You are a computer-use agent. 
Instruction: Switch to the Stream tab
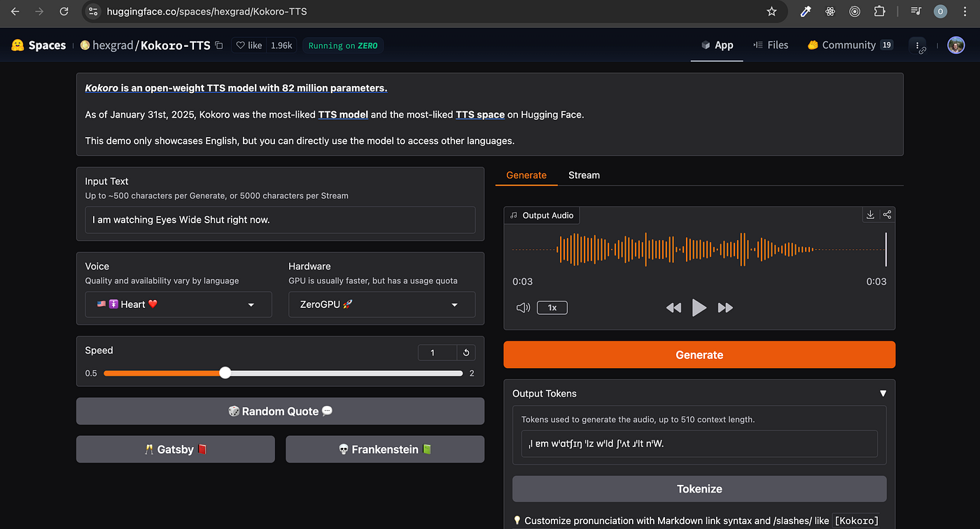pyautogui.click(x=584, y=175)
